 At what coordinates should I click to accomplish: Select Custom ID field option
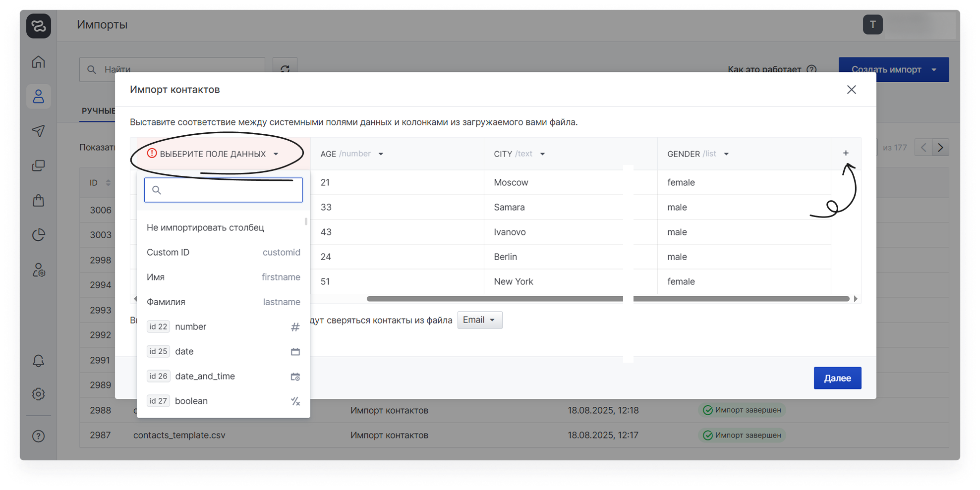coord(224,252)
